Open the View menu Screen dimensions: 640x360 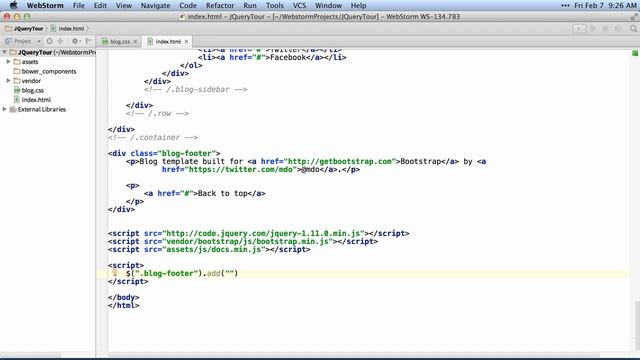tap(124, 5)
